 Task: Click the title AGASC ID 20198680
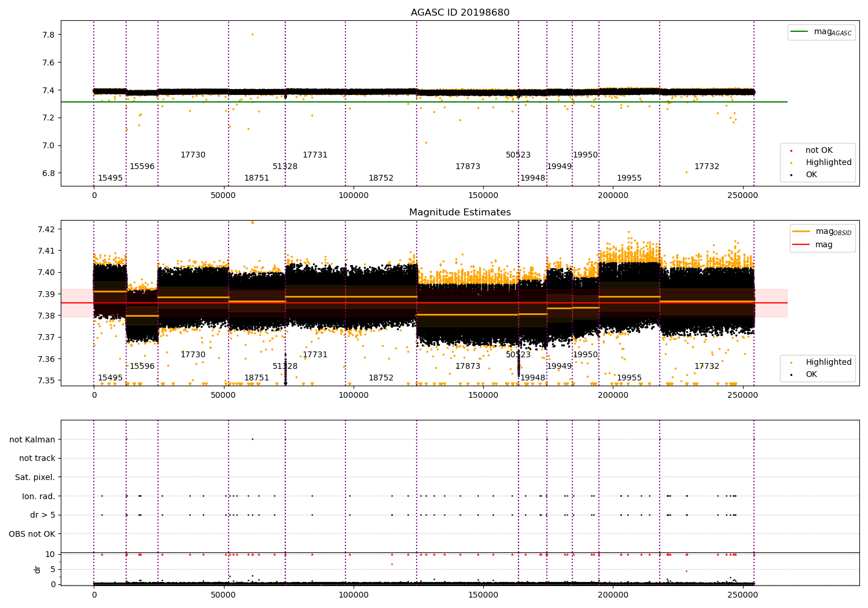(x=460, y=13)
